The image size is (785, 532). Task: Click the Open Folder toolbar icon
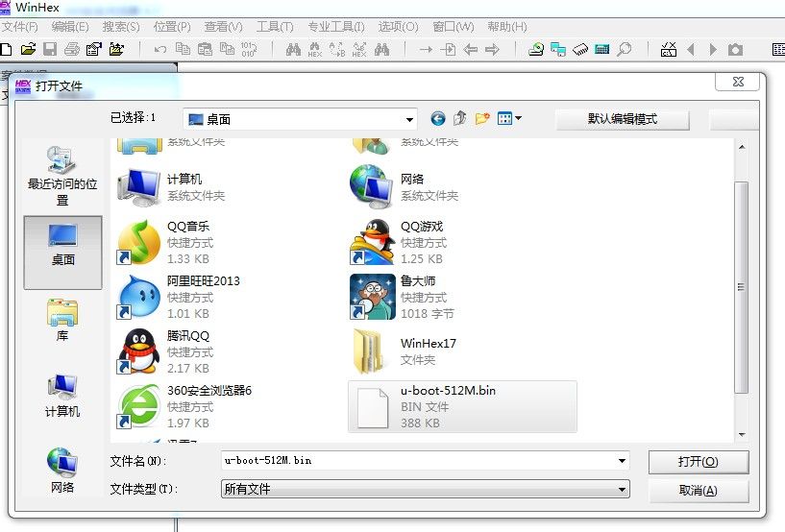[x=116, y=49]
